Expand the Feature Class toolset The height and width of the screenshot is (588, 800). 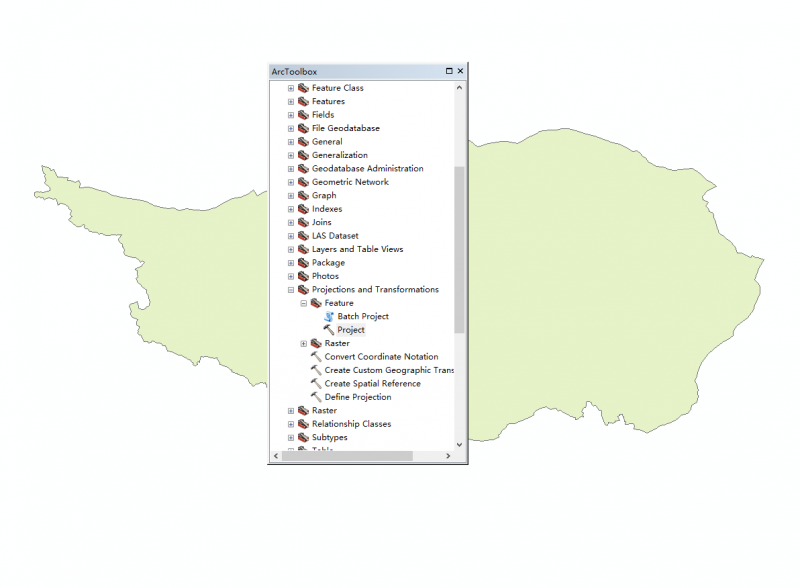coord(291,88)
